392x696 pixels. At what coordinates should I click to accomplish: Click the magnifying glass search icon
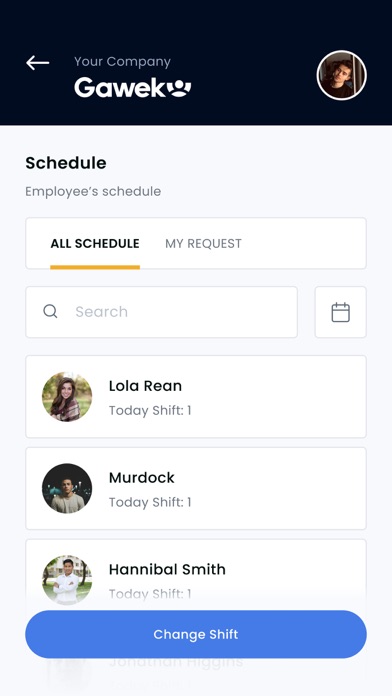[x=50, y=312]
